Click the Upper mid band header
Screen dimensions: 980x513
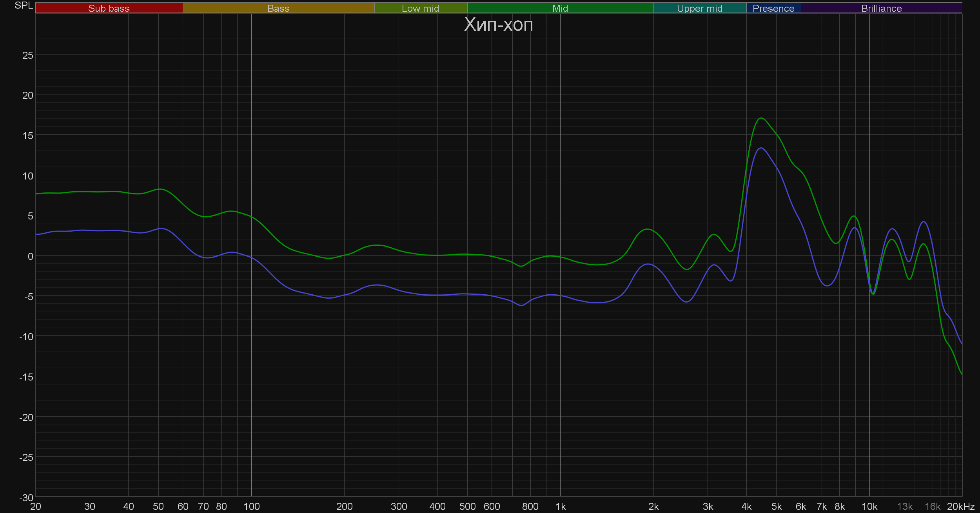point(699,8)
